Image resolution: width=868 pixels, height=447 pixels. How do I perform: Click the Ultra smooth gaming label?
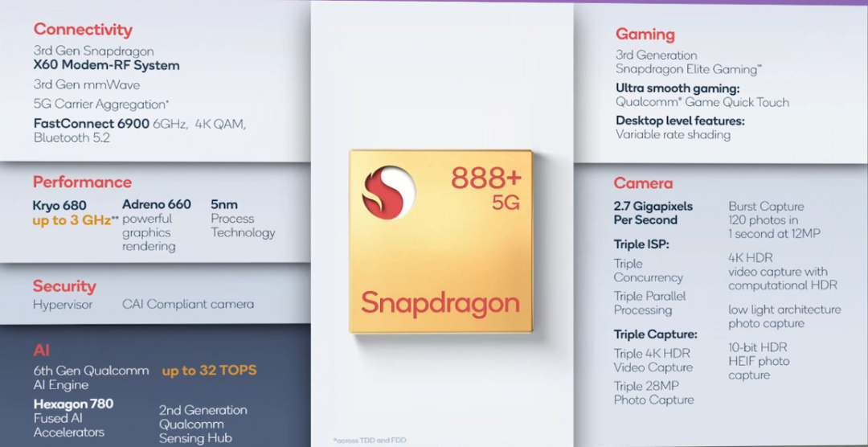click(x=678, y=88)
